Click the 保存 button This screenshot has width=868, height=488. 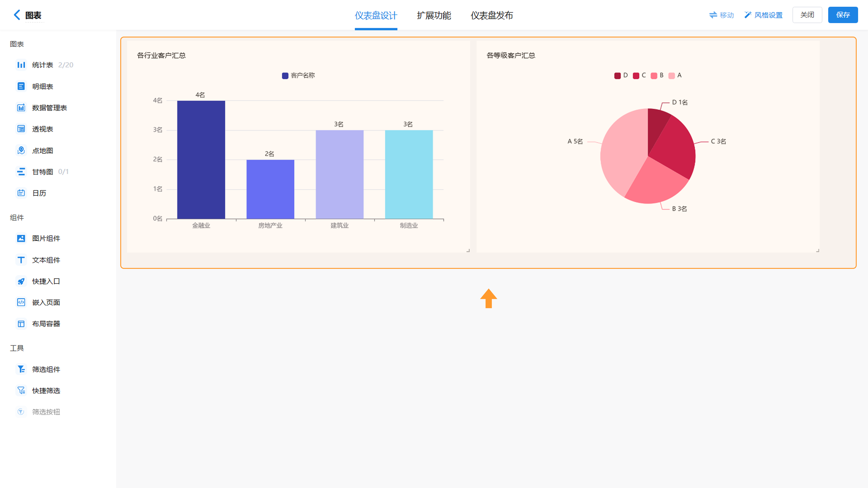click(843, 15)
